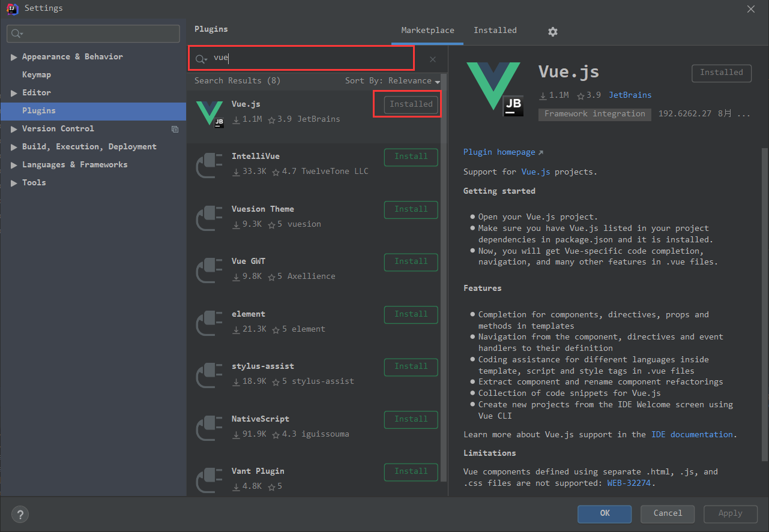Click the settings search magnifier icon in sidebar
The height and width of the screenshot is (532, 769).
(17, 34)
